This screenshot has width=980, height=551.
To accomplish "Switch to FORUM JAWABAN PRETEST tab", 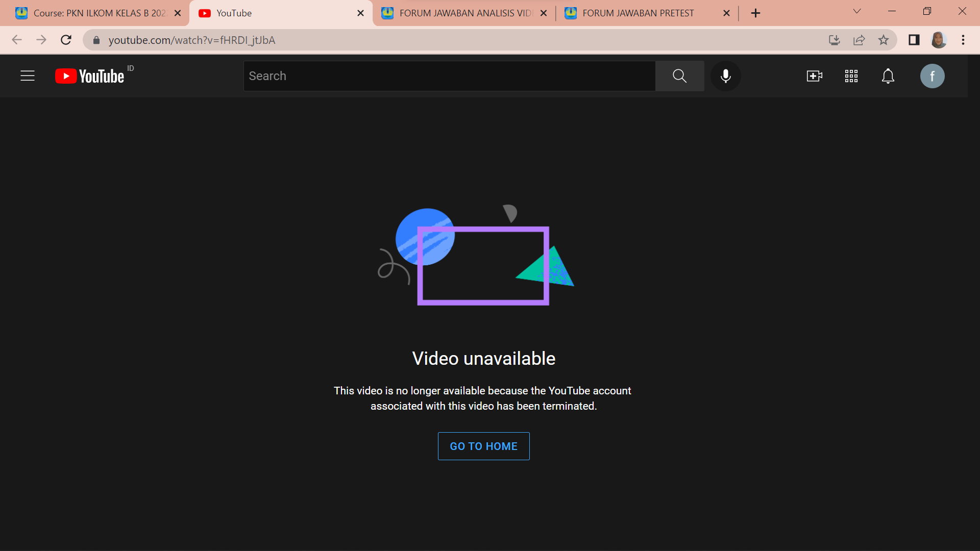I will click(x=638, y=13).
